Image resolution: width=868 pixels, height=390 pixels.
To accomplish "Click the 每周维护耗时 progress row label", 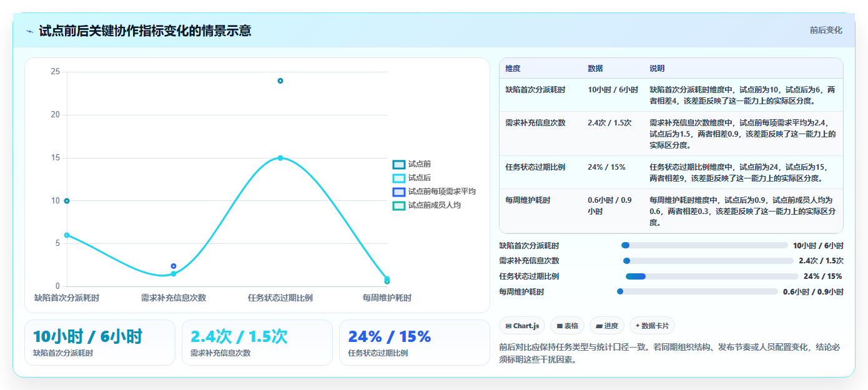I will pos(521,292).
